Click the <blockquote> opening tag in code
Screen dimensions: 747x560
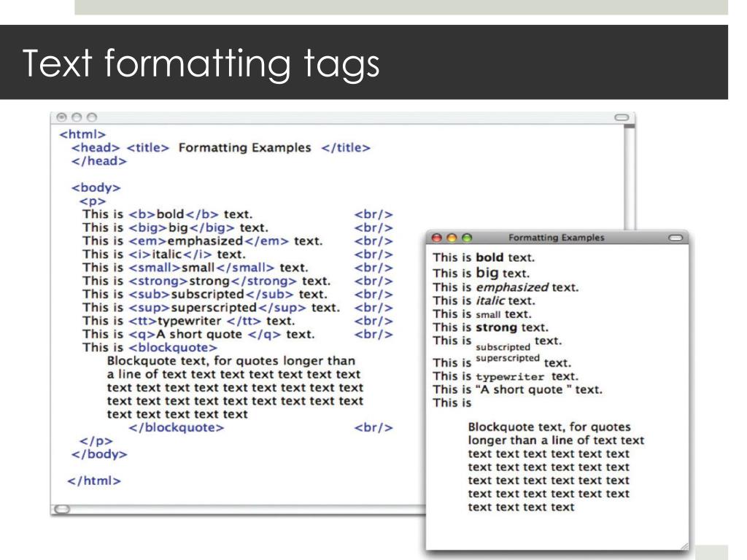173,348
